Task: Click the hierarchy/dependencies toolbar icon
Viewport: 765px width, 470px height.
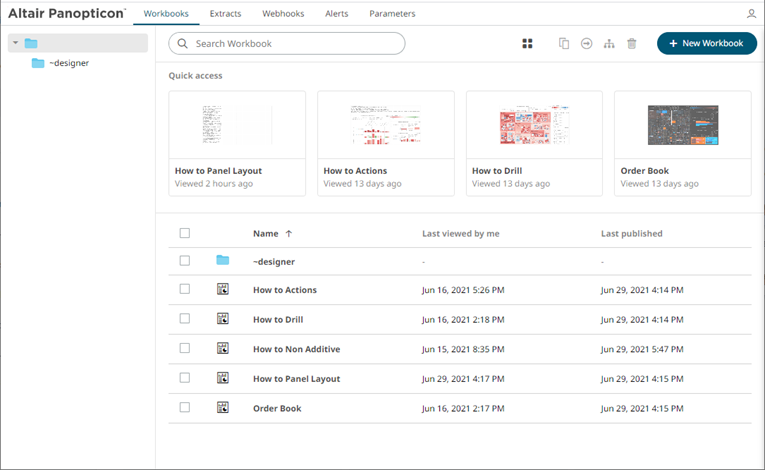Action: [x=609, y=44]
